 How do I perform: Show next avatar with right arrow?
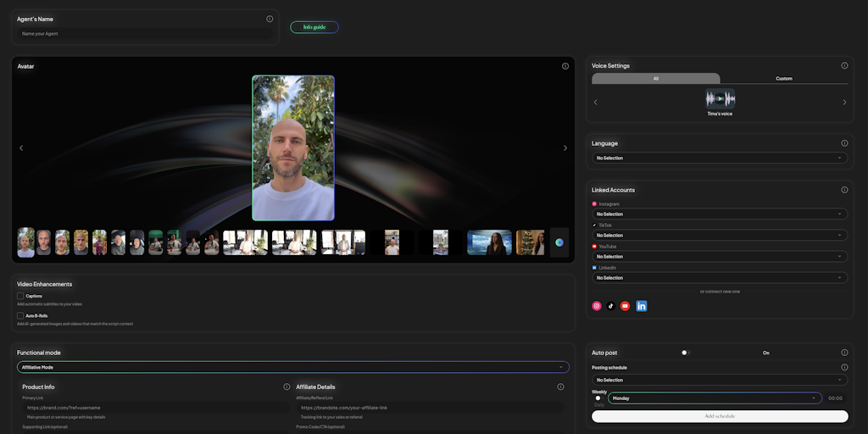tap(565, 148)
